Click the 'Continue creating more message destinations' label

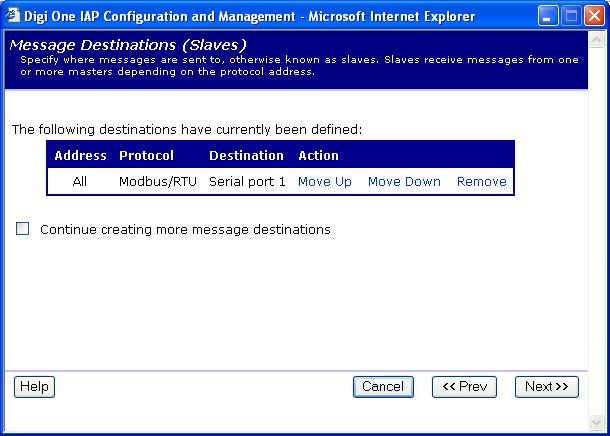(x=185, y=229)
